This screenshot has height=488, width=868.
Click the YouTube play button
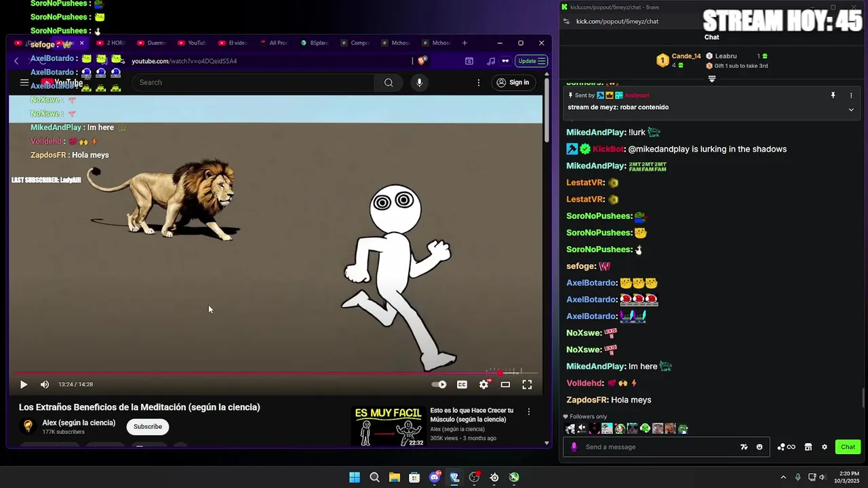pos(24,384)
